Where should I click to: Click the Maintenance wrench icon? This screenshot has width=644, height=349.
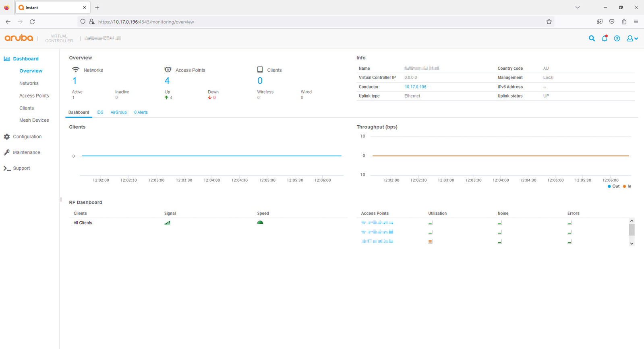tap(7, 152)
